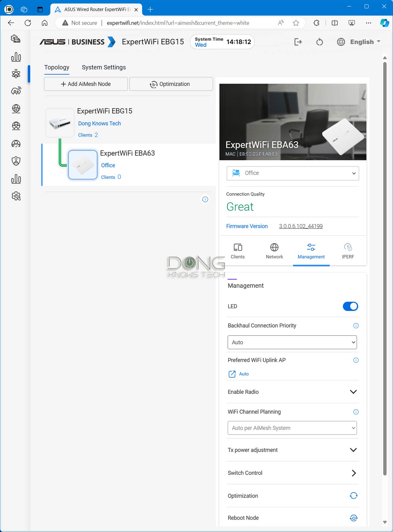Click the logout icon in header
The height and width of the screenshot is (532, 393).
[x=298, y=42]
